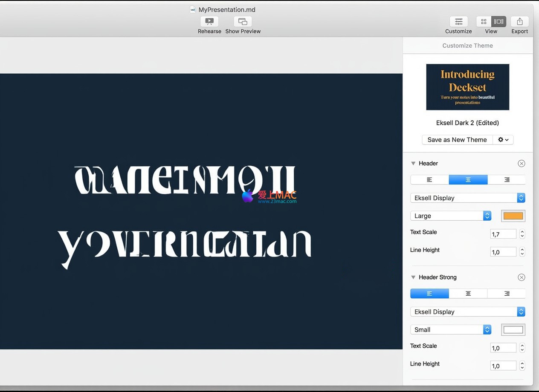Image resolution: width=539 pixels, height=392 pixels.
Task: Switch to grid view mode
Action: (x=484, y=22)
